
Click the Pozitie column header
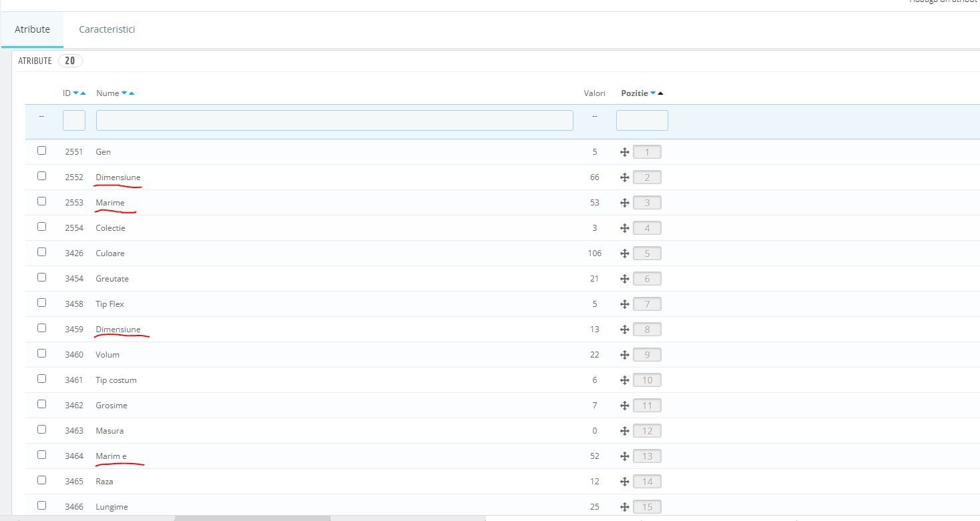coord(634,93)
